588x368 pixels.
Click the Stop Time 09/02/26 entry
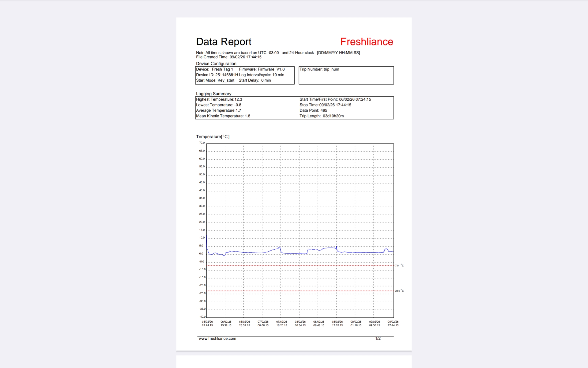tap(325, 105)
